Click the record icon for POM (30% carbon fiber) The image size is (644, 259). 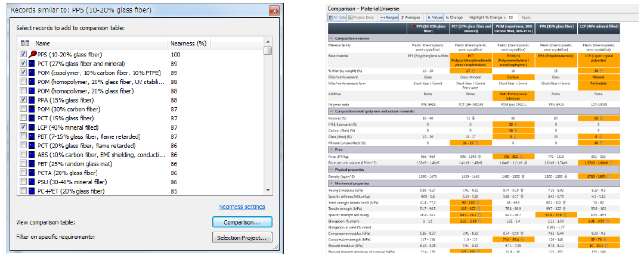tap(32, 109)
